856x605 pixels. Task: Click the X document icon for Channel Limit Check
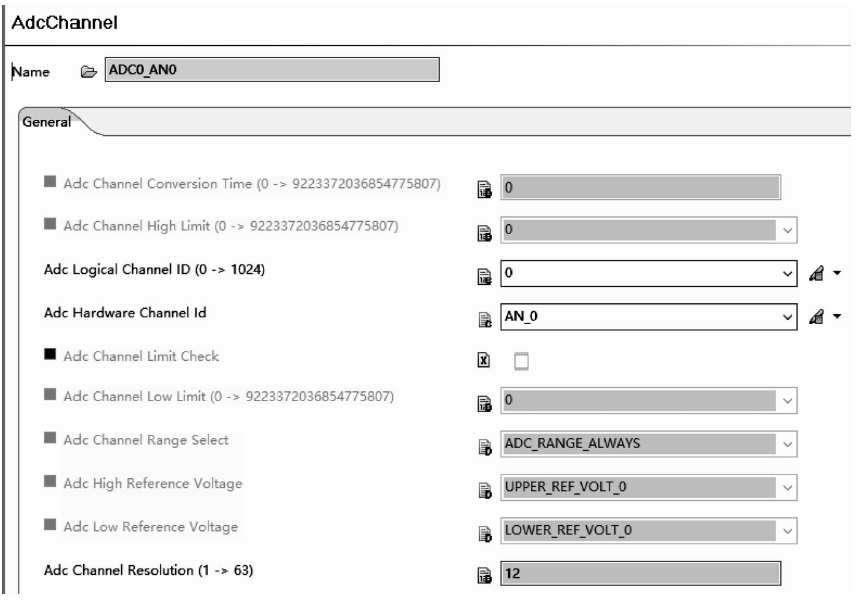pos(484,360)
